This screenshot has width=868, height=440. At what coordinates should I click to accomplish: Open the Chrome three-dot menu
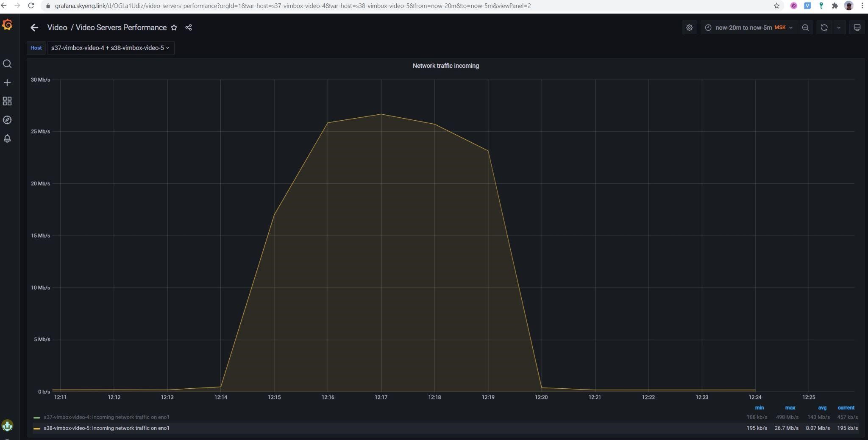(x=862, y=6)
